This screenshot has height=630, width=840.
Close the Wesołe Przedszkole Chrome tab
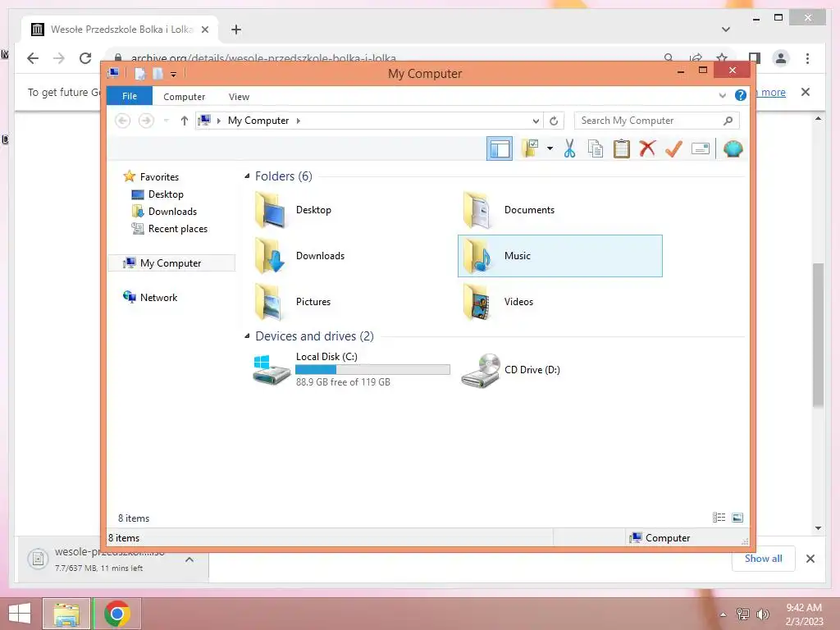pyautogui.click(x=204, y=30)
